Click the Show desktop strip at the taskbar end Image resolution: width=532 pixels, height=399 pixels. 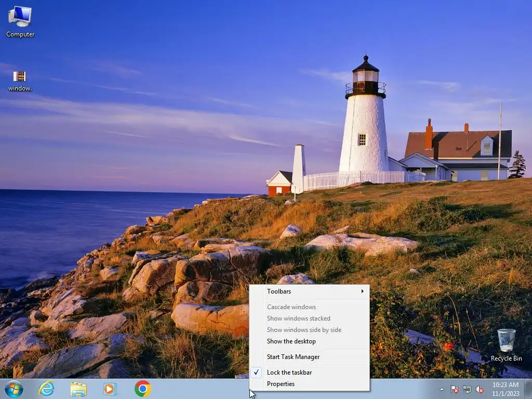click(x=528, y=389)
